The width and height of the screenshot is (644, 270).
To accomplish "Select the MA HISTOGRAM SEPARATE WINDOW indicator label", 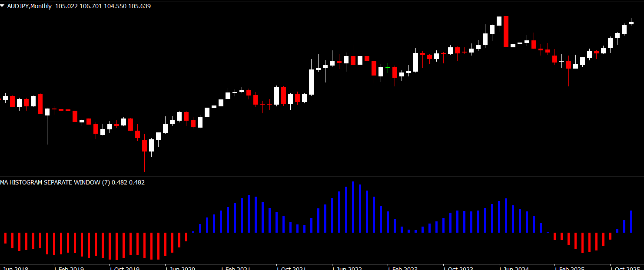I will [x=55, y=183].
